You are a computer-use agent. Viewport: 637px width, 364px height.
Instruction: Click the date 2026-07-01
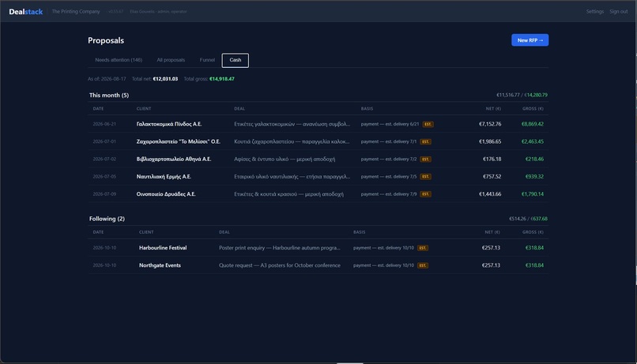[x=104, y=141]
